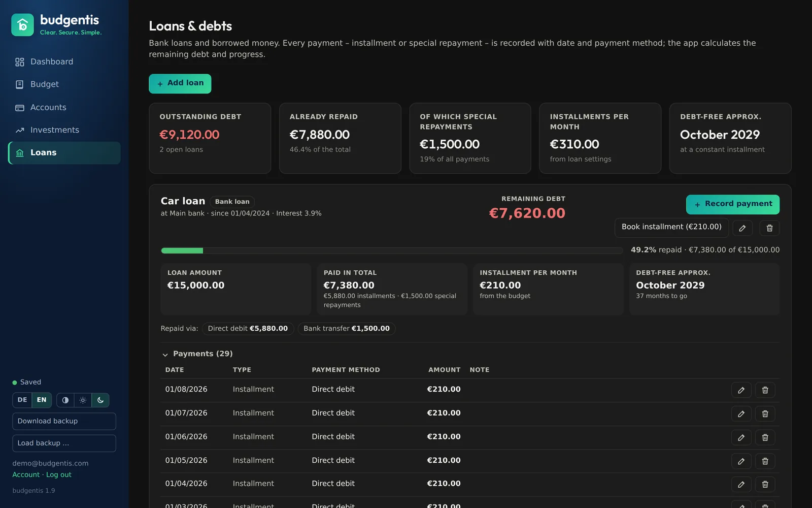Viewport: 812px width, 508px height.
Task: Delete the 01/05/2026 payment
Action: point(765,461)
